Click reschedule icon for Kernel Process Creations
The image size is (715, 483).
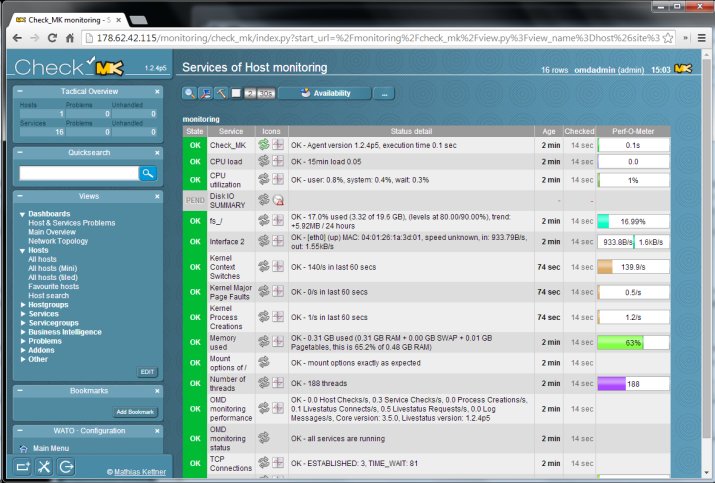[264, 317]
